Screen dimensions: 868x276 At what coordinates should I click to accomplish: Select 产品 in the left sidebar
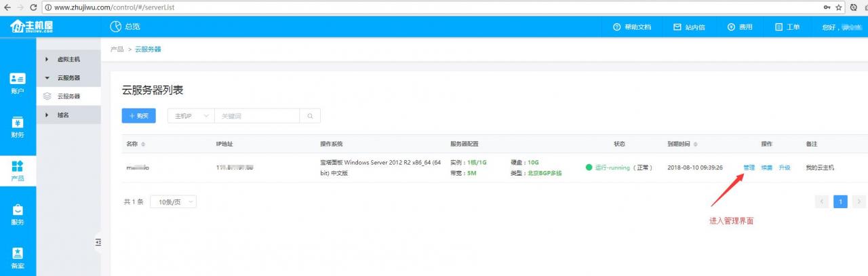18,171
